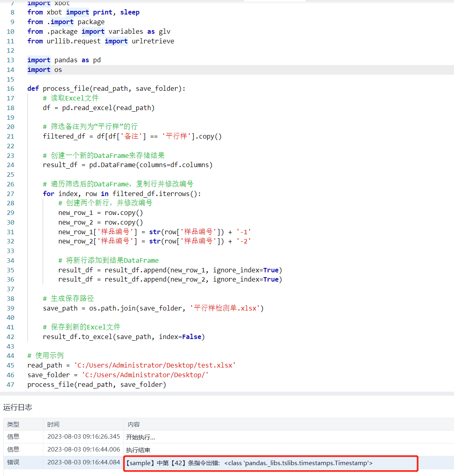The height and width of the screenshot is (476, 454).
Task: Click line number 16 in the gutter
Action: [10, 89]
